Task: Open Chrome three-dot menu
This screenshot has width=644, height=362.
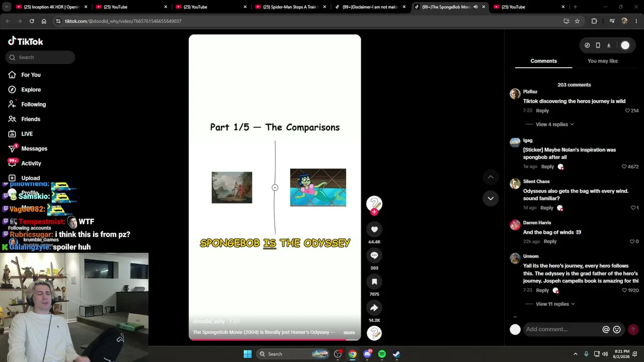Action: coord(636,21)
